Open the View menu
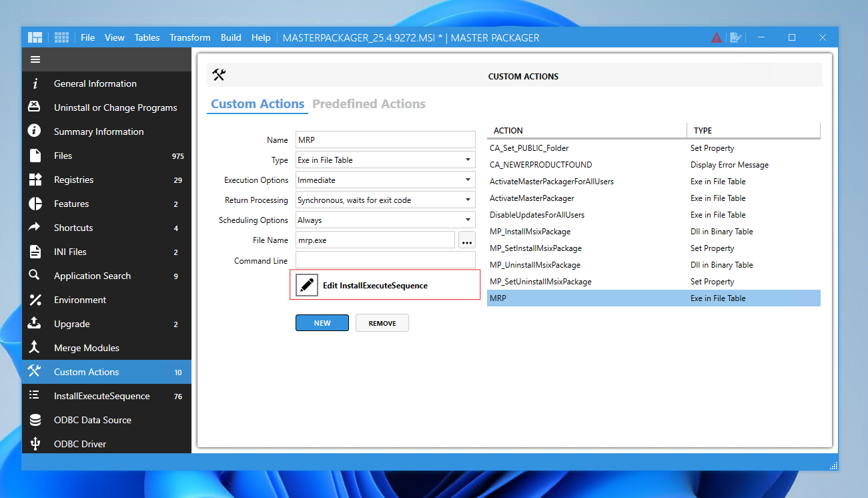The width and height of the screenshot is (868, 498). click(115, 37)
